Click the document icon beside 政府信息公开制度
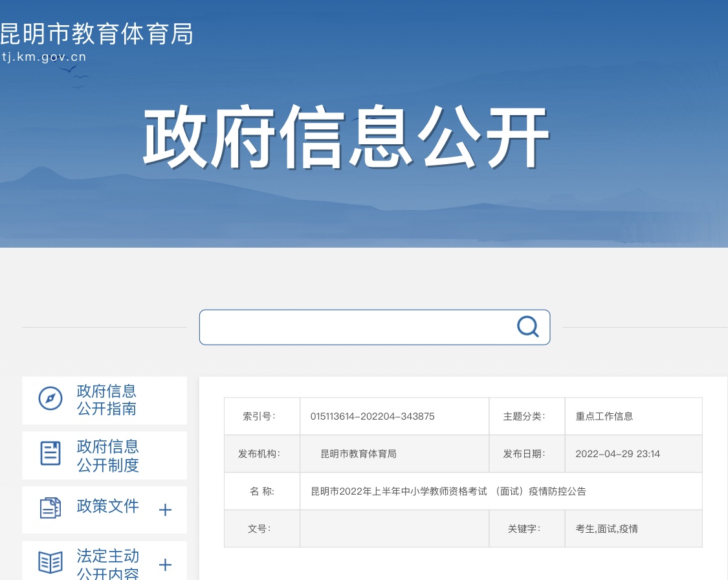 (x=50, y=453)
